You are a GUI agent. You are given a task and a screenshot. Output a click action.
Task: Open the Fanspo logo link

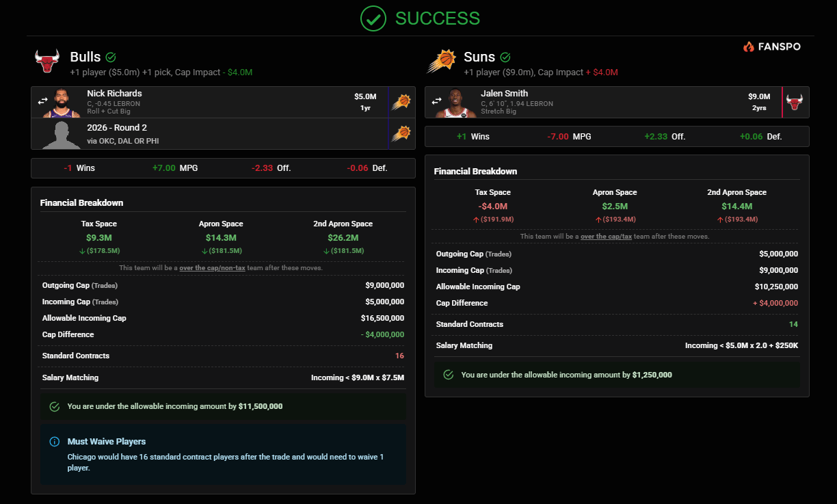[x=771, y=47]
